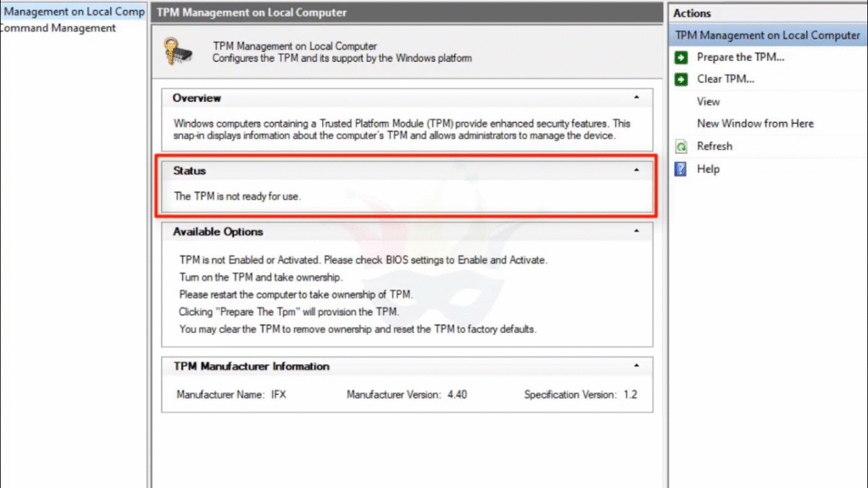Click the blue Help question mark icon
The height and width of the screenshot is (488, 868).
[x=681, y=169]
